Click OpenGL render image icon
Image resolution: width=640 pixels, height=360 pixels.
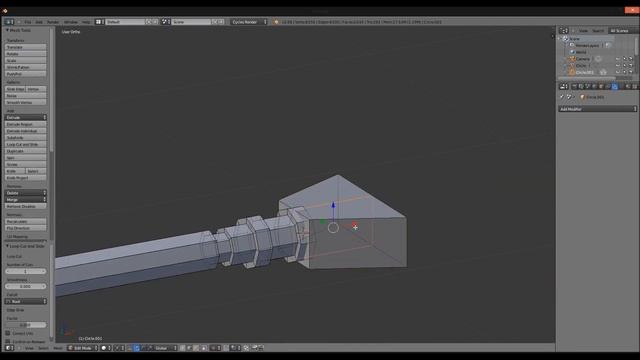pyautogui.click(x=254, y=348)
